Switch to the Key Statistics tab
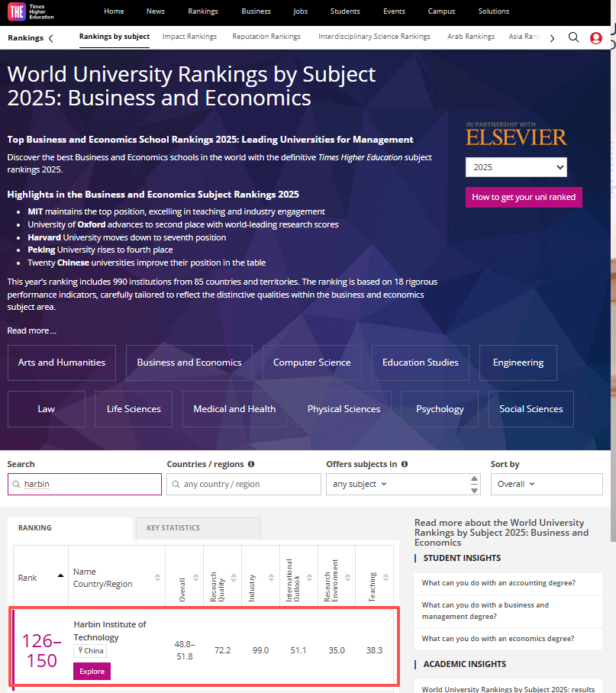The height and width of the screenshot is (693, 616). (198, 528)
